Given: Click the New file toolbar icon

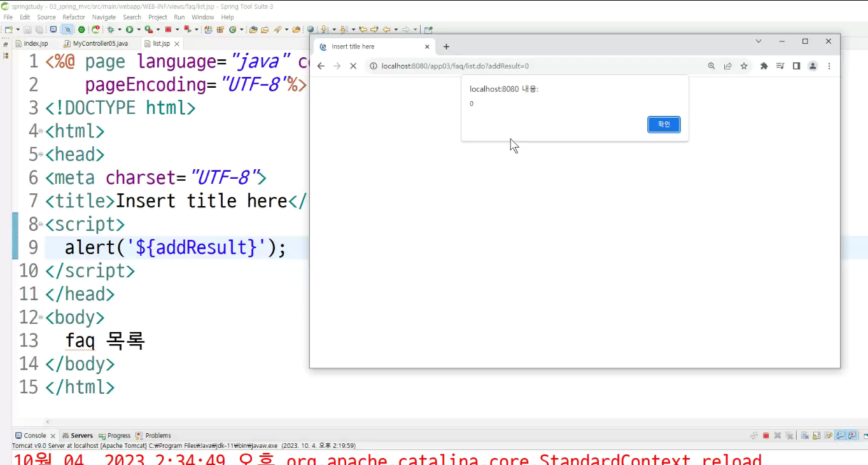Looking at the screenshot, I should tap(8, 29).
